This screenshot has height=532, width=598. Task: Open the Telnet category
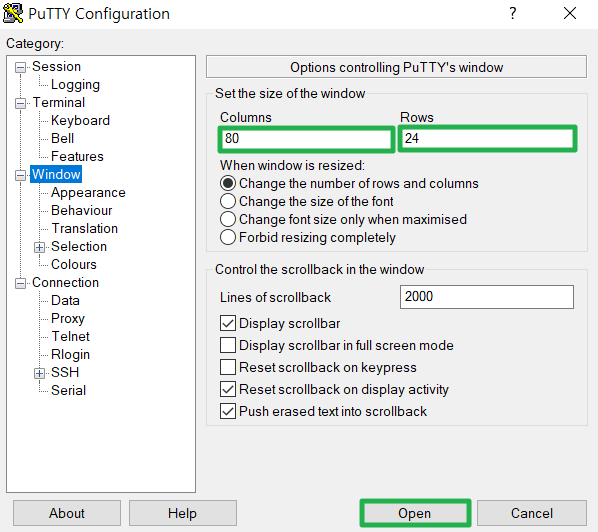pyautogui.click(x=71, y=336)
